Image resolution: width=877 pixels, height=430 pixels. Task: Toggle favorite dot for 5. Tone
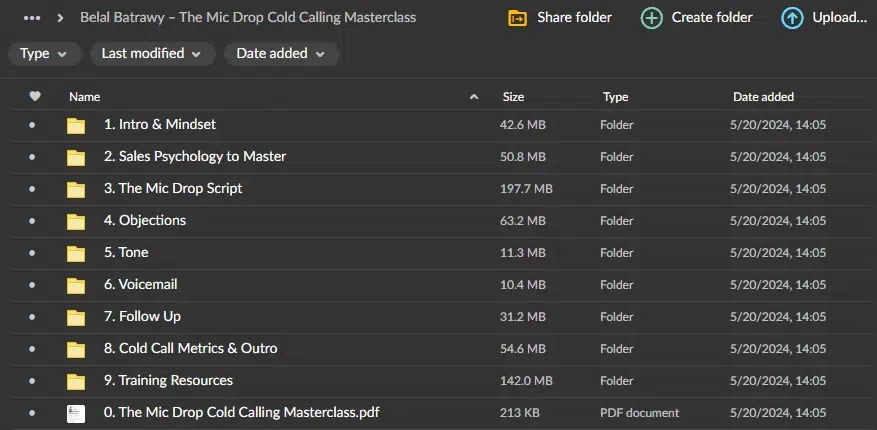[32, 253]
